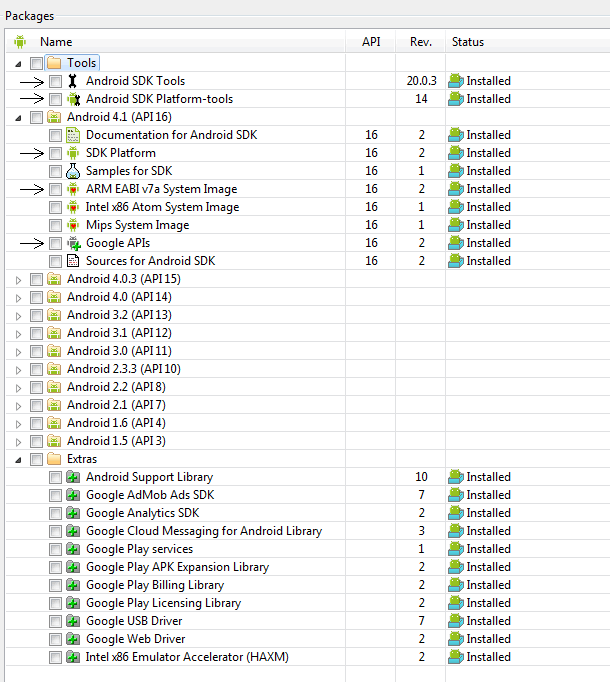Click the SDK Platform android icon
Screen dimensions: 610x682
coord(73,153)
